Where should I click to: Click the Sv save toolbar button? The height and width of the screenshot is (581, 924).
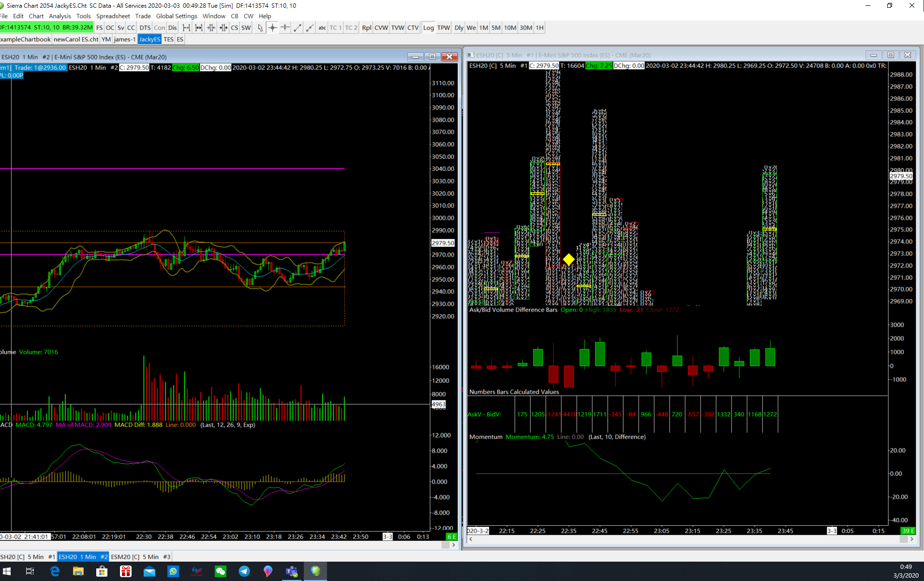point(121,28)
